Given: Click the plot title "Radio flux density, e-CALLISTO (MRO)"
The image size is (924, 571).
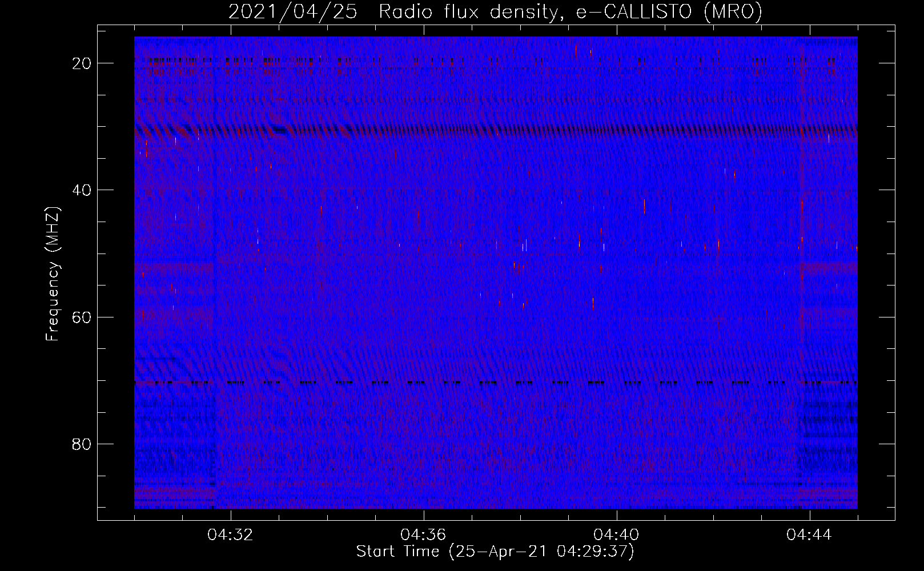Looking at the screenshot, I should coord(571,12).
